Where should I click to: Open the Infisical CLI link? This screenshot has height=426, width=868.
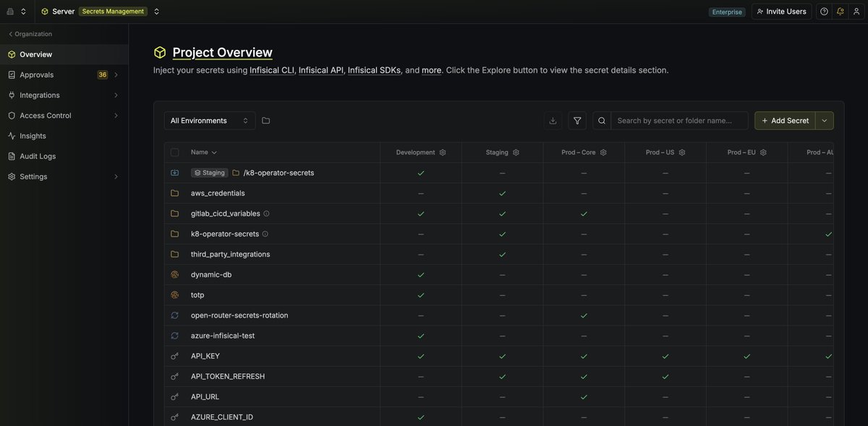point(272,70)
